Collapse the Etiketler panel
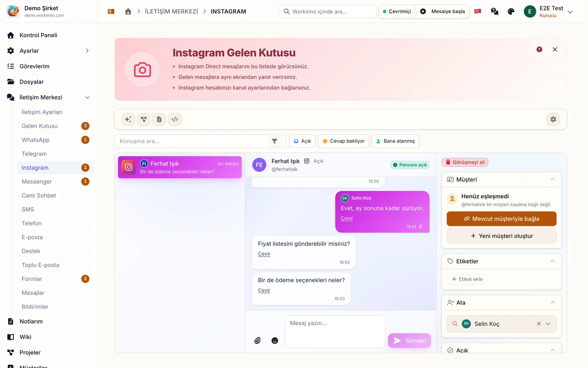Screen dimensions: 588x368 click(x=552, y=261)
